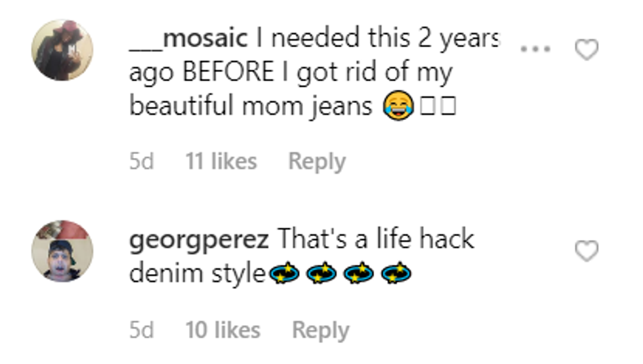
Task: Toggle the heart on georgperez's comment
Action: tap(586, 251)
